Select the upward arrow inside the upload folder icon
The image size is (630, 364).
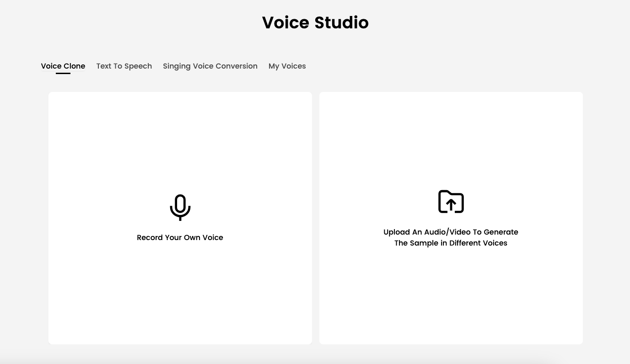[451, 204]
